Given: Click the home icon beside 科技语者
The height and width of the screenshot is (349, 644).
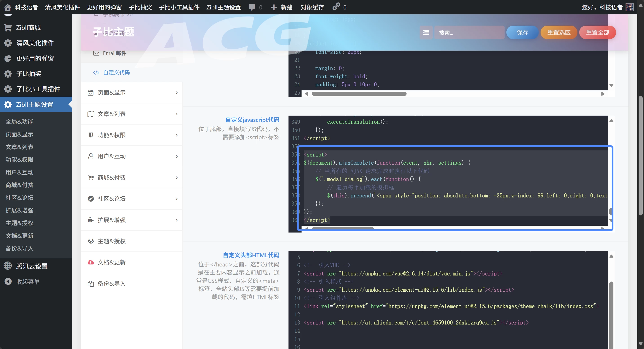Looking at the screenshot, I should click(x=7, y=7).
